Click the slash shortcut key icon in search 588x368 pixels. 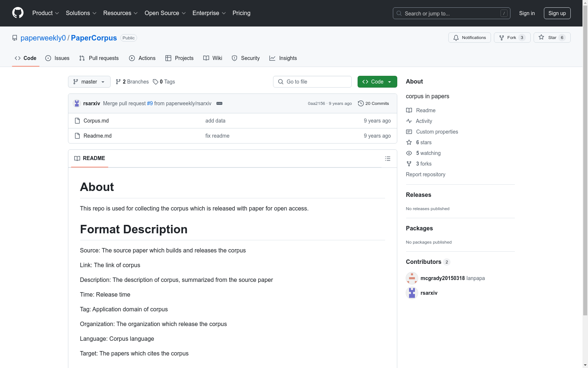pos(504,13)
